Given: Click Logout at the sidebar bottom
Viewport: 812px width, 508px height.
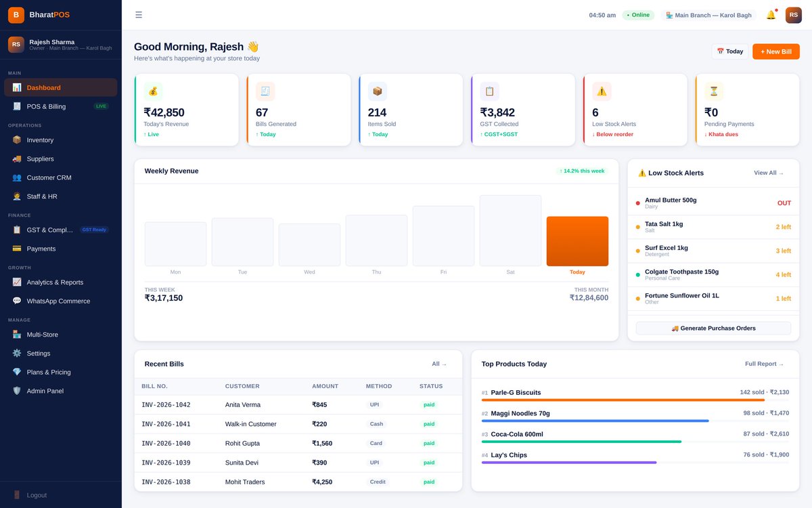Looking at the screenshot, I should [x=61, y=495].
